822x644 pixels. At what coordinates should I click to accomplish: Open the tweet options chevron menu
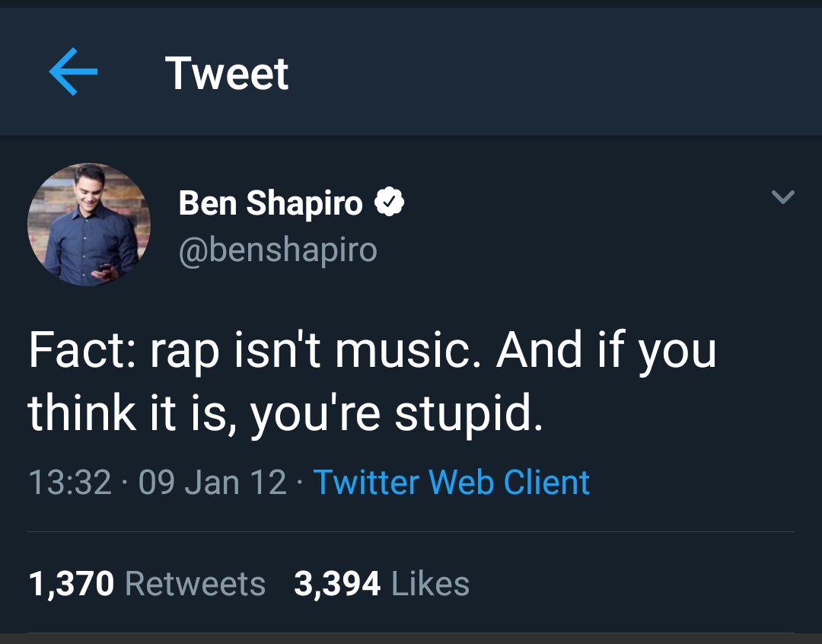click(x=782, y=197)
